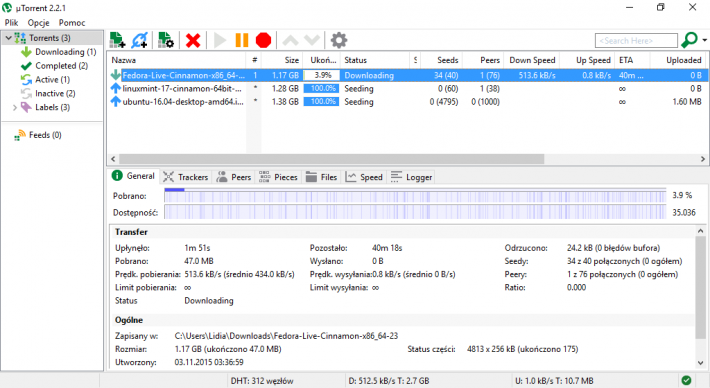Open Feeds (0) in sidebar
Screen dimensions: 710x388
click(45, 135)
